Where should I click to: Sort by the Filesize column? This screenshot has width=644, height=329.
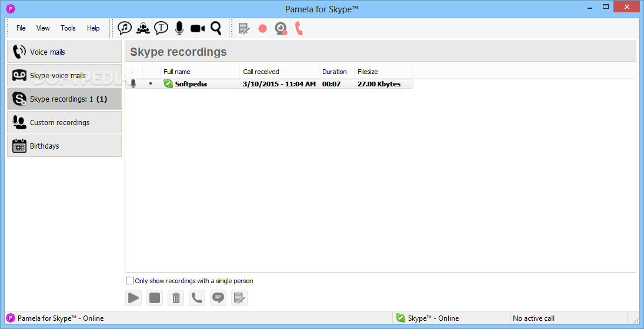[x=383, y=71]
